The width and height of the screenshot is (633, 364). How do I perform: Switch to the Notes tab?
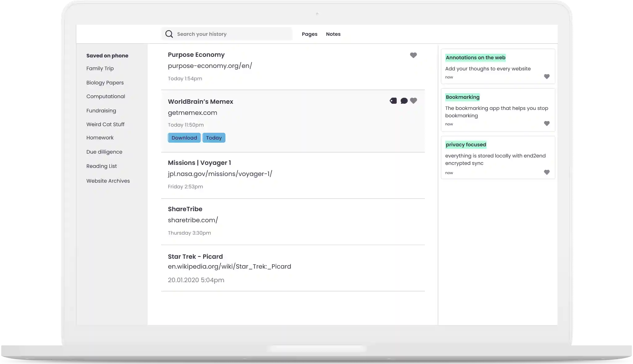pos(333,34)
